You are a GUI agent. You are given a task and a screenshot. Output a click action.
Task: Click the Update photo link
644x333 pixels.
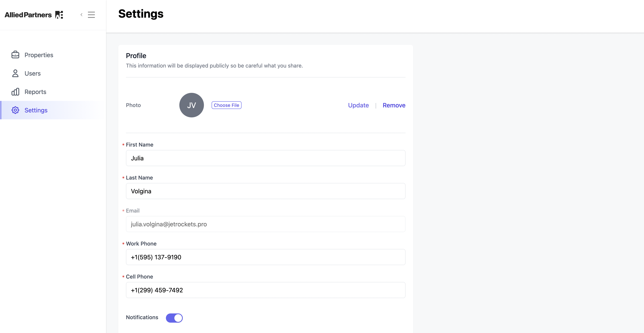pos(358,105)
